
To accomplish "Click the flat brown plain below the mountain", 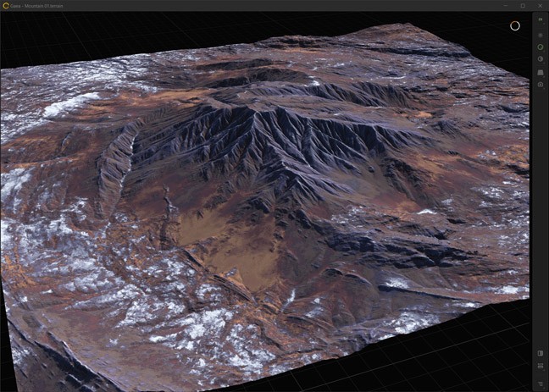I will pos(229,246).
